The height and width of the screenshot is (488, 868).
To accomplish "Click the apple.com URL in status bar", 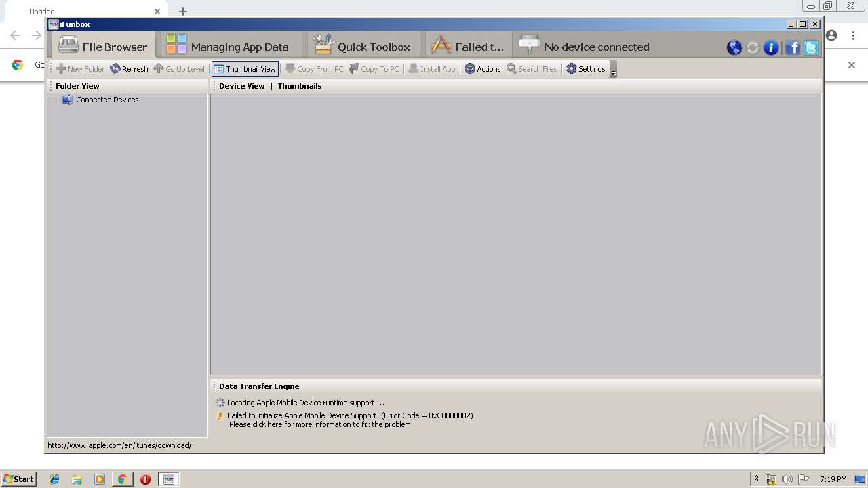I will point(119,445).
